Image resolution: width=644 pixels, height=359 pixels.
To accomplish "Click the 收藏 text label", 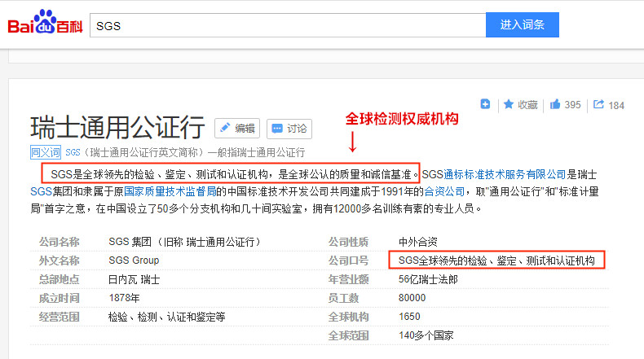I will 527,105.
